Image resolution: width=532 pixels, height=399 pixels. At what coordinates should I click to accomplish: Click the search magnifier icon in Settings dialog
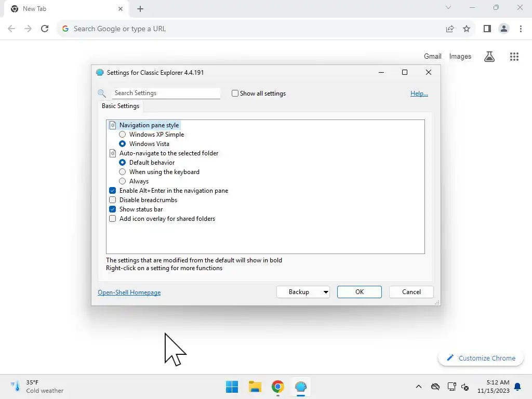click(101, 94)
